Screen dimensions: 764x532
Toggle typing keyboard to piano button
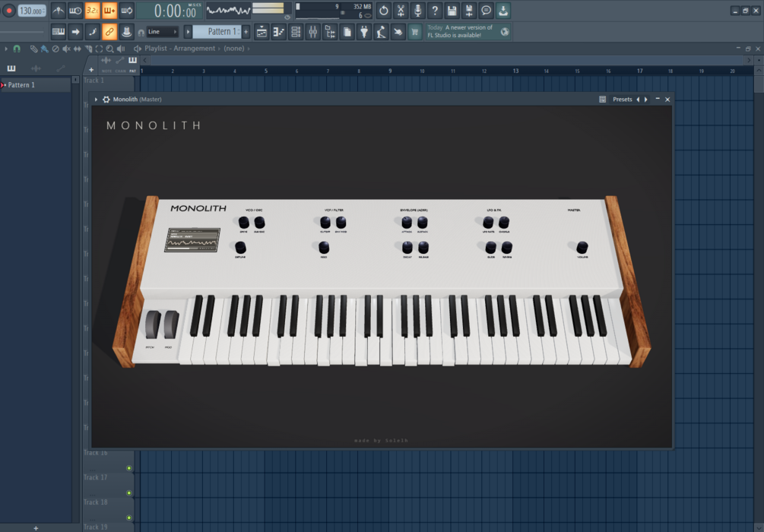pos(58,32)
